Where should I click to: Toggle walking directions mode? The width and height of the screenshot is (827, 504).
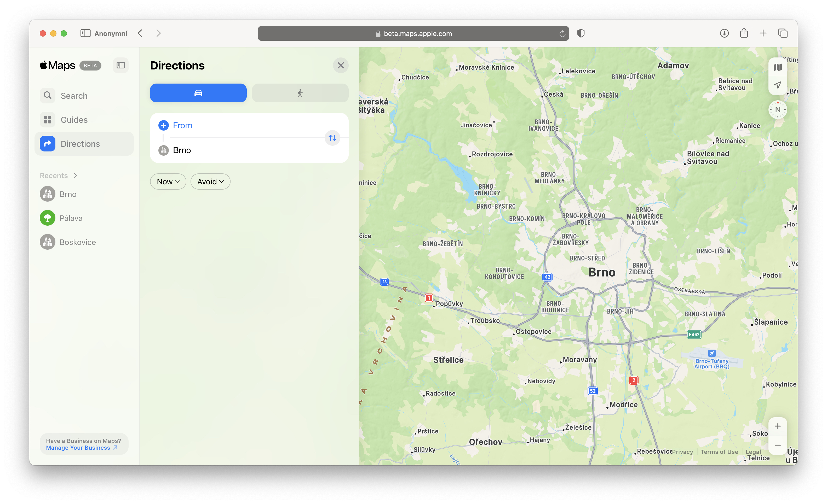coord(300,93)
